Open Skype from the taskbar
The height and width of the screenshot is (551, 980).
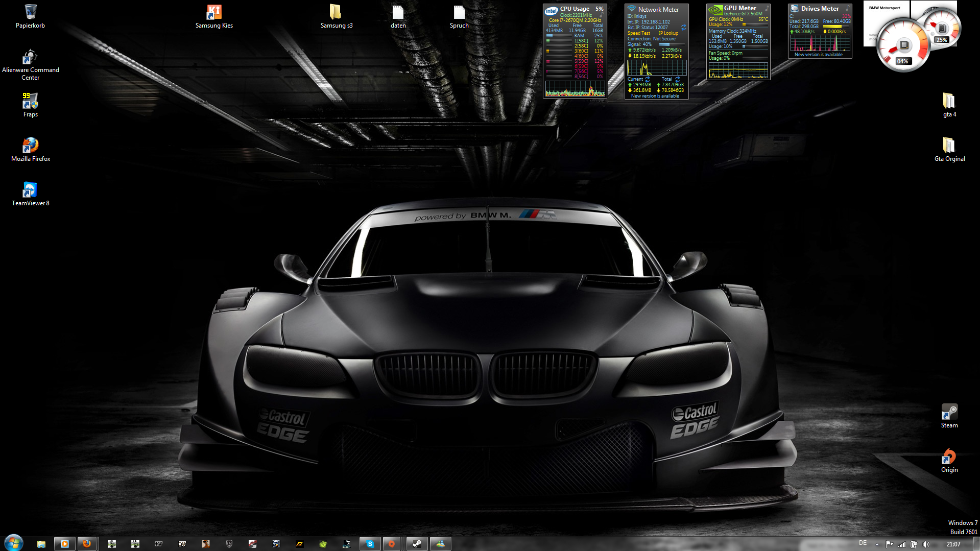tap(370, 544)
